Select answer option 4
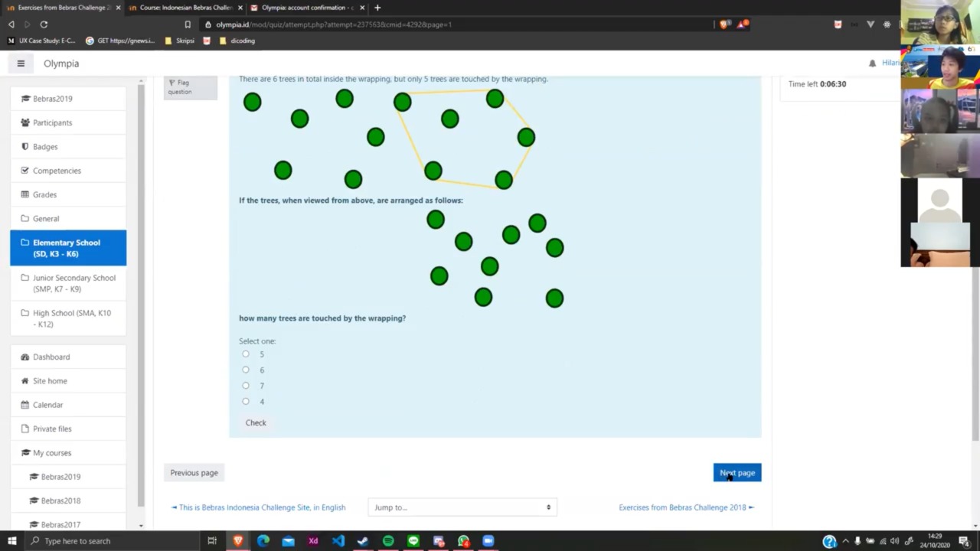This screenshot has width=980, height=551. [246, 401]
